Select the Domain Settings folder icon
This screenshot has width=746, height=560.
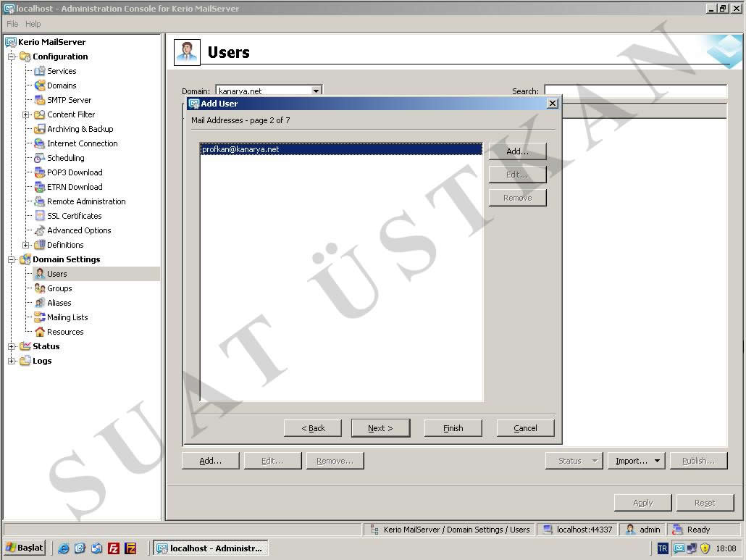coord(25,259)
